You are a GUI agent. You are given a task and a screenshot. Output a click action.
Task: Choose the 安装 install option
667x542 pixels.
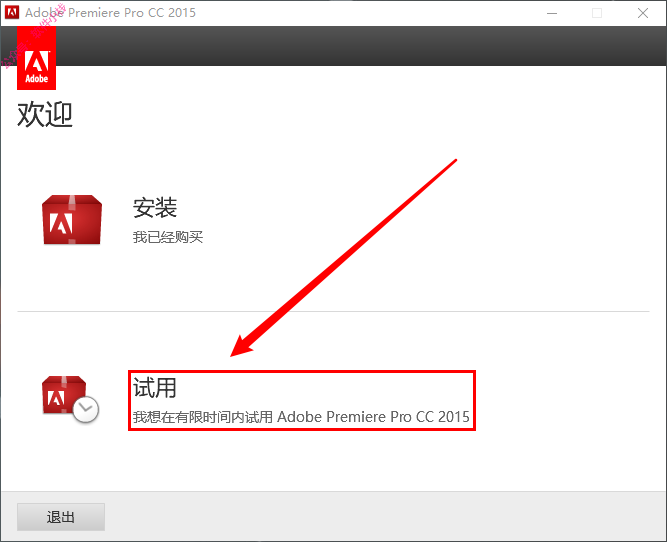[x=155, y=208]
